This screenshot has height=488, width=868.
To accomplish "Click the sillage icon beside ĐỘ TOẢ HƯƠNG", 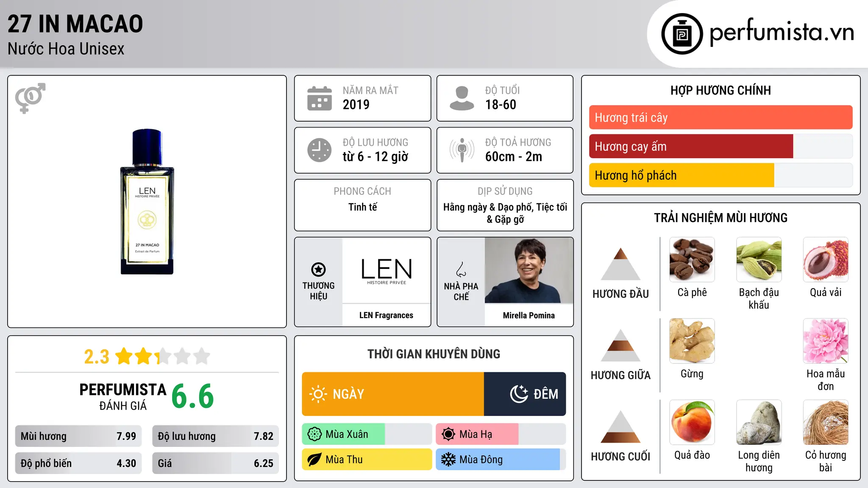I will point(462,150).
